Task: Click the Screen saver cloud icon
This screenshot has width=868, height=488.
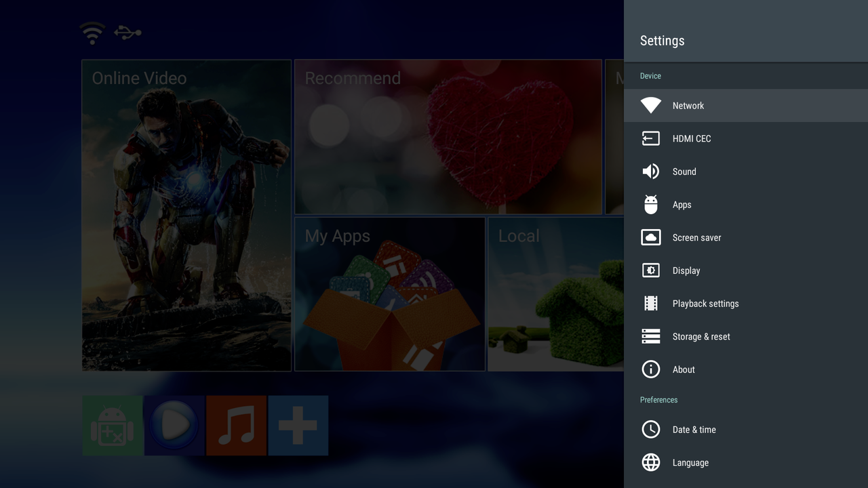Action: 651,237
